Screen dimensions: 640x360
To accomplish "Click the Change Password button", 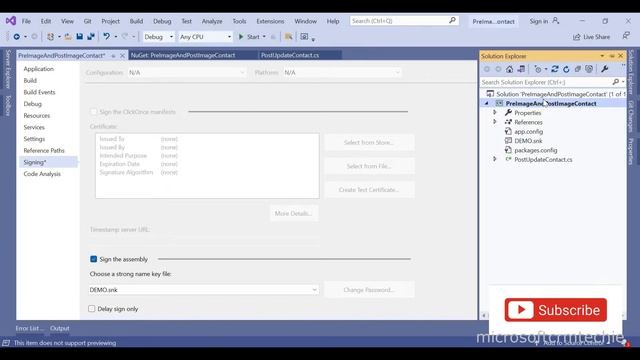I will (369, 290).
